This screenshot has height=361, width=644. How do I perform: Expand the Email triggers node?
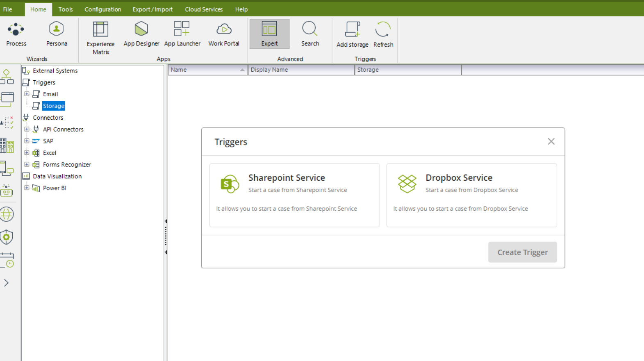pos(27,94)
